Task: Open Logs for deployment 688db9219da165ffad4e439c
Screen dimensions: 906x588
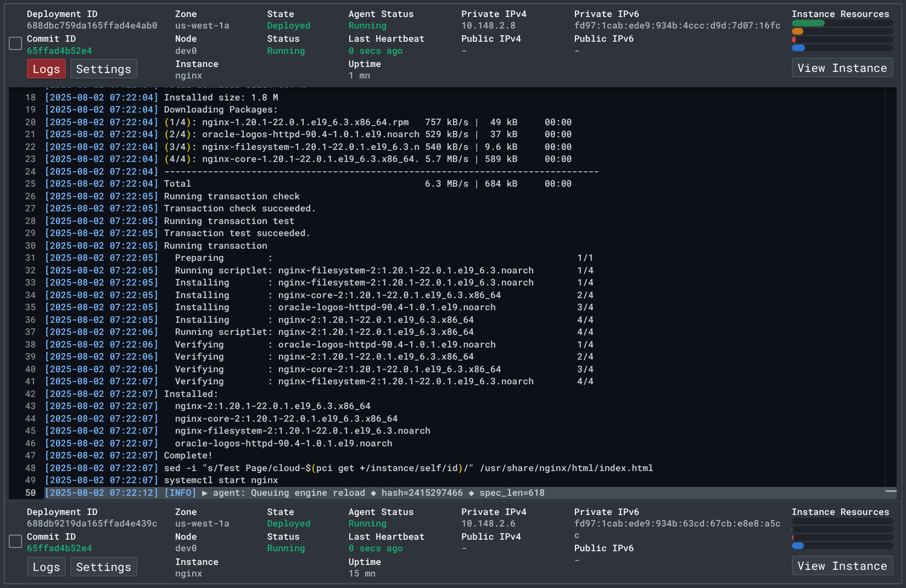Action: (x=46, y=567)
